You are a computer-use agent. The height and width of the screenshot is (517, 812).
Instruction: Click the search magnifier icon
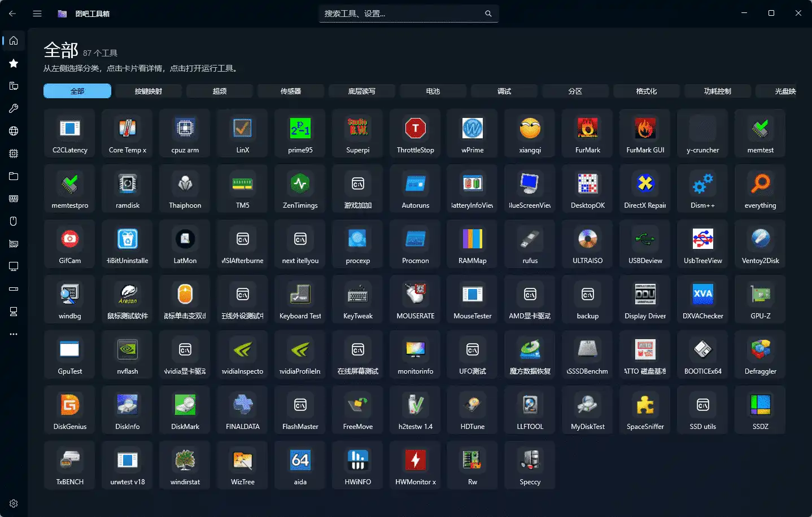488,14
